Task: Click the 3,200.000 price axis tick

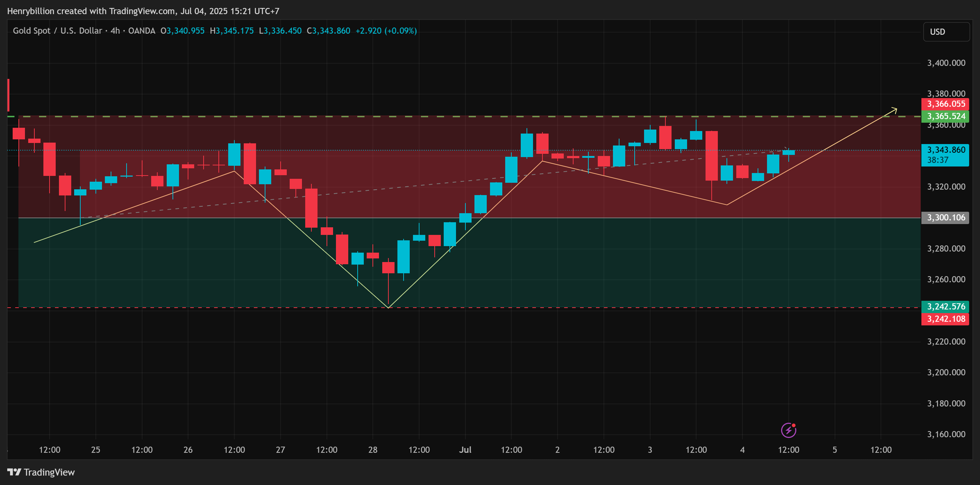Action: point(946,372)
